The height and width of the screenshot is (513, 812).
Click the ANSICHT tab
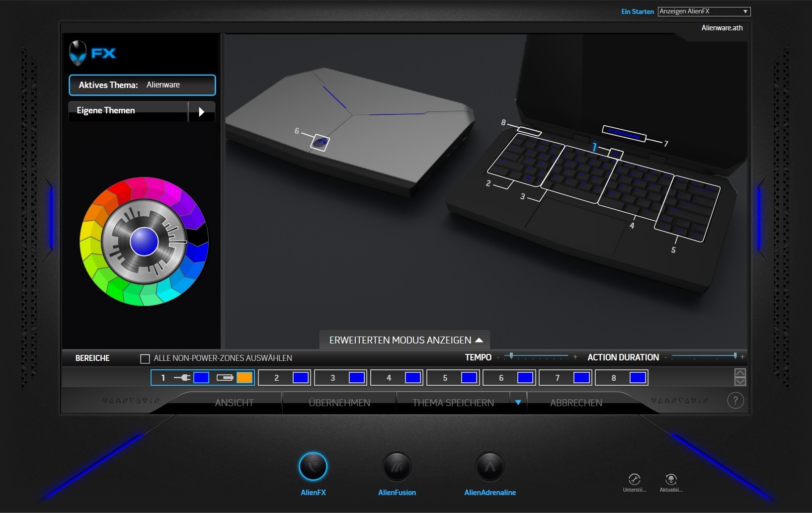click(234, 403)
